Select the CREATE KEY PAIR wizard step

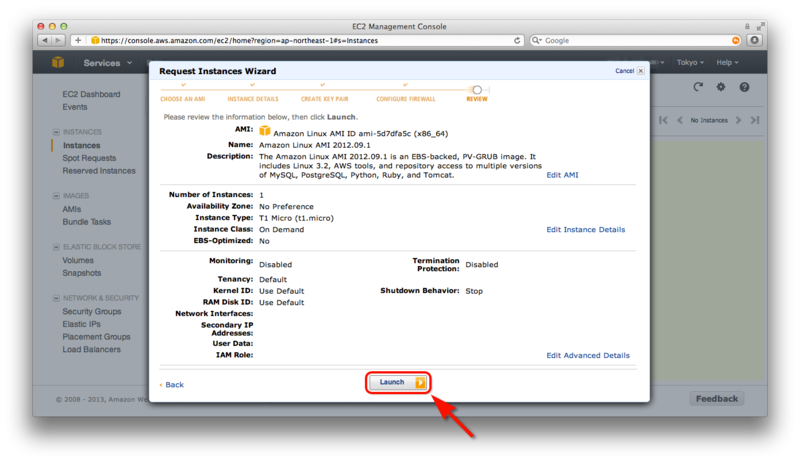tap(324, 99)
